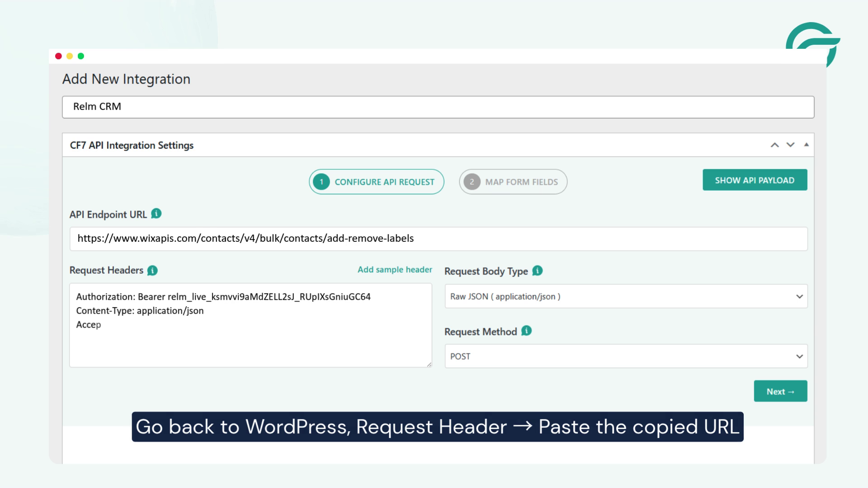Screen dimensions: 868x488
Task: Click inside the Request Headers text area
Action: 250,325
